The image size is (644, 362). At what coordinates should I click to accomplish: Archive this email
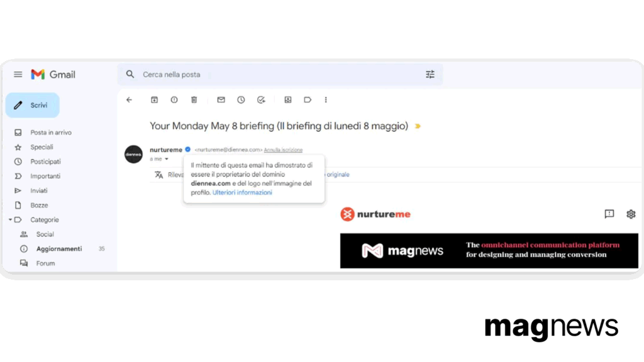155,100
